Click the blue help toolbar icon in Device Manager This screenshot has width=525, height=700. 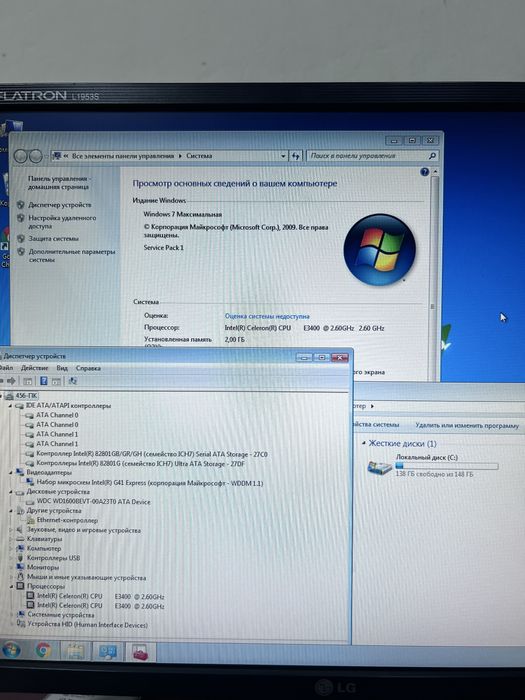tap(44, 381)
